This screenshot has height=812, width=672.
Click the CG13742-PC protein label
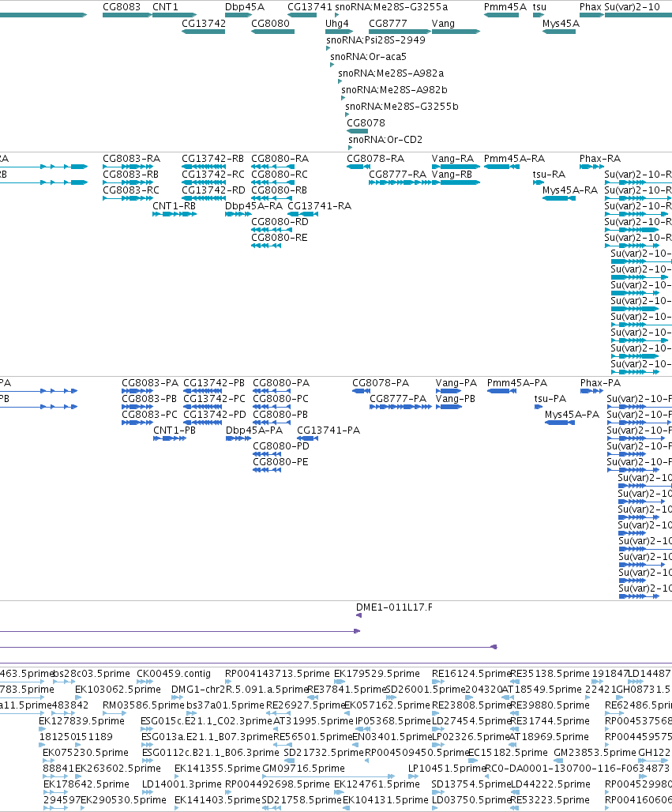click(214, 399)
